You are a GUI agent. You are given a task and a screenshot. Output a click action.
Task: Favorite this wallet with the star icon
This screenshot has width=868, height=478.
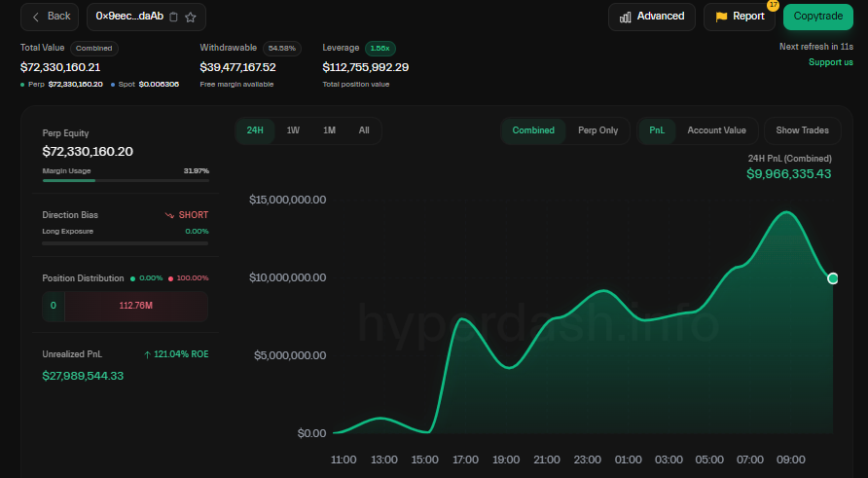click(191, 17)
